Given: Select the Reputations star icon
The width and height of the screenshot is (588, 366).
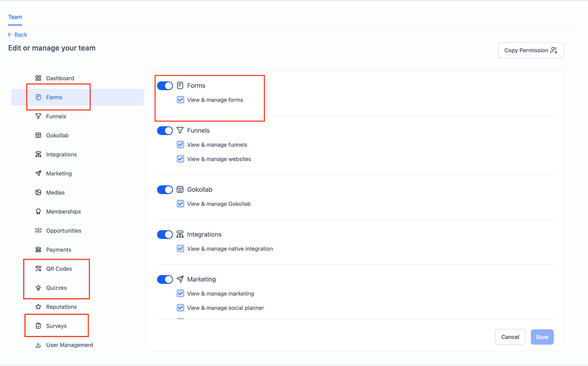Looking at the screenshot, I should tap(38, 307).
